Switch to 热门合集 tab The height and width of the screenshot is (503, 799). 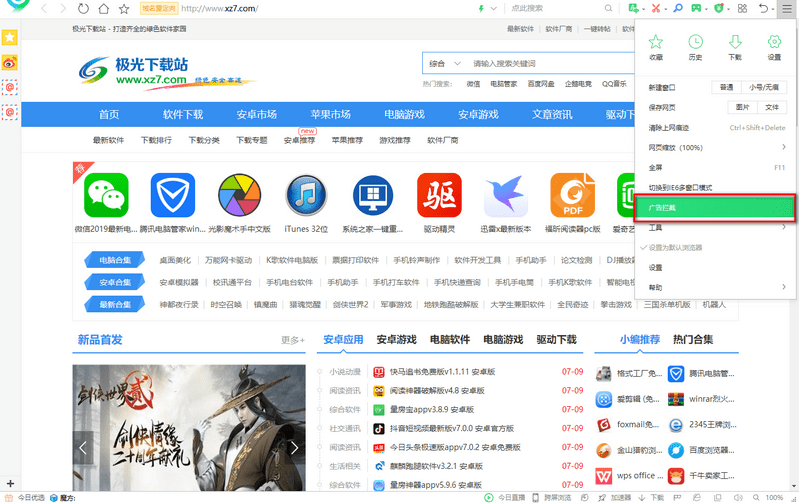pyautogui.click(x=693, y=339)
